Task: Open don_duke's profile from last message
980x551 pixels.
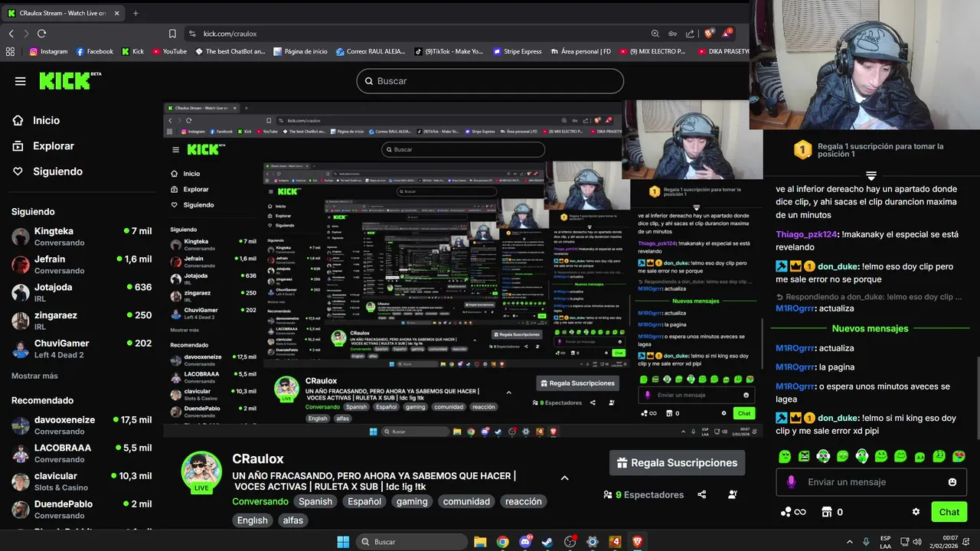Action: 839,419
